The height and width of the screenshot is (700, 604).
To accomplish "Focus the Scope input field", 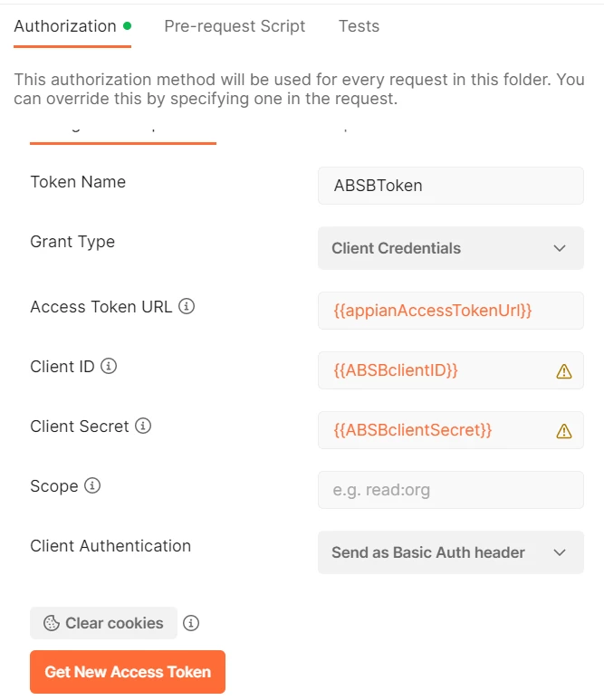I will point(450,490).
